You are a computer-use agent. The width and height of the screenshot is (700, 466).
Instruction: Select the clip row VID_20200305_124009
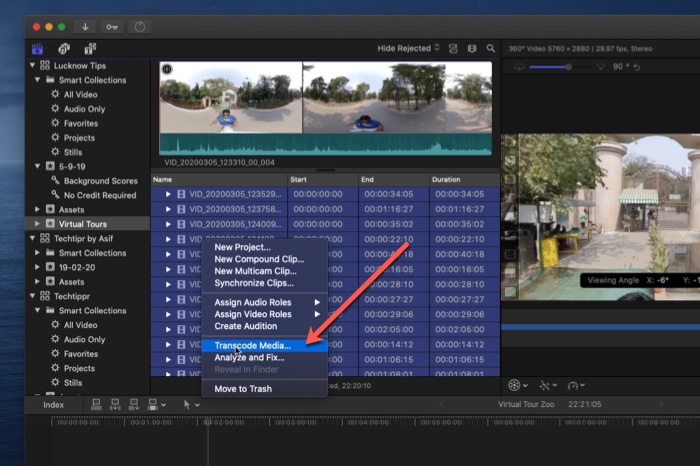325,224
